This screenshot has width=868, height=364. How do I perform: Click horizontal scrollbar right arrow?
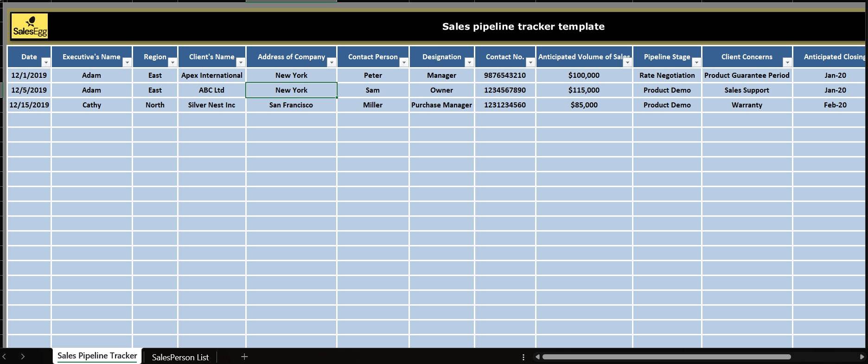862,357
